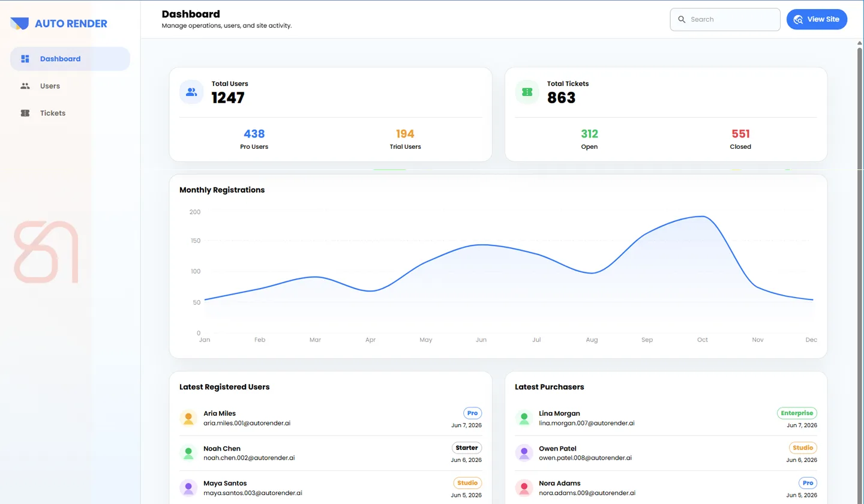Click Owen Patel's avatar icon
Image resolution: width=864 pixels, height=504 pixels.
(524, 452)
